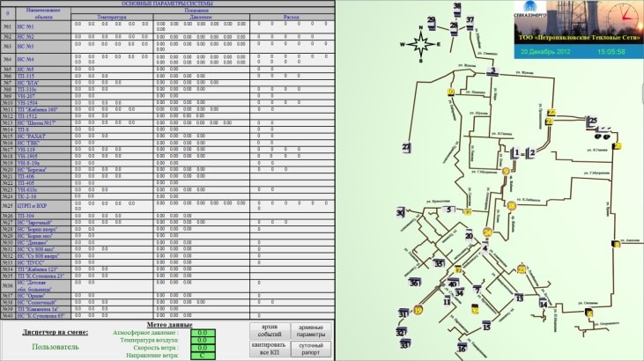Click station marker 5 on the map
Viewport: 644px width, 361px height.
448,210
